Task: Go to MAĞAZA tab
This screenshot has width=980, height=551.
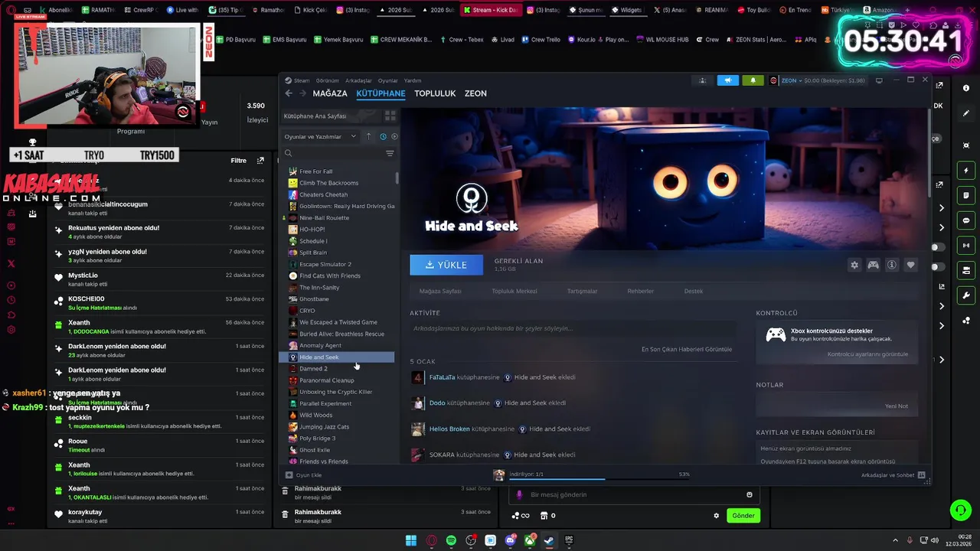Action: click(x=330, y=93)
